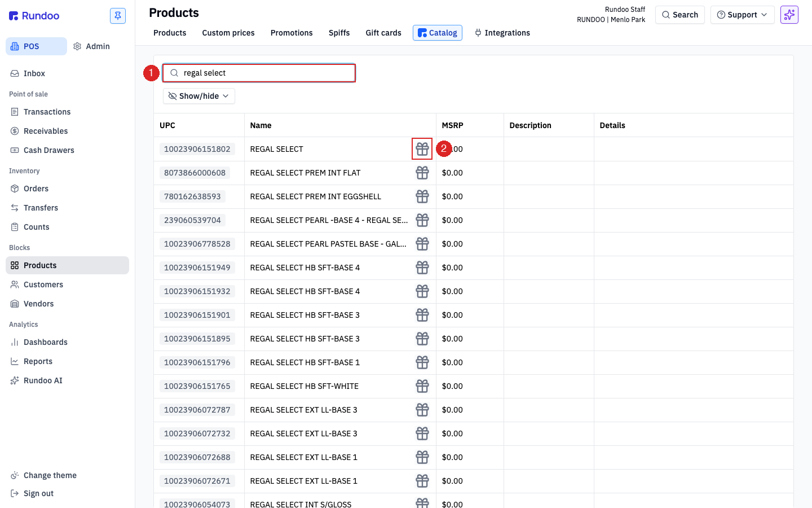Click the gift icon for REGAL SELECT HB SFT-BASE 1
The height and width of the screenshot is (508, 812).
coord(422,362)
